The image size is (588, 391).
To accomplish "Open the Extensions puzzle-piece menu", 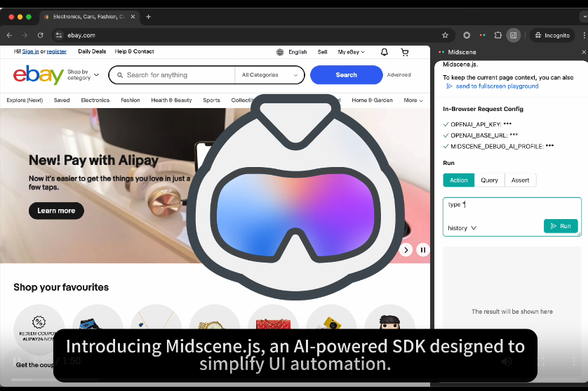I will click(x=497, y=35).
